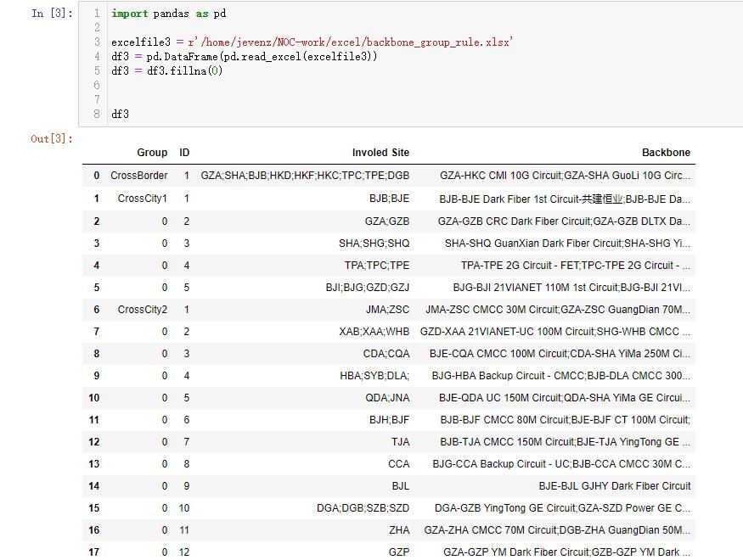This screenshot has width=743, height=560.
Task: Click the GZD-XAA 21VIANET-UC 100M cell
Action: [x=554, y=332]
